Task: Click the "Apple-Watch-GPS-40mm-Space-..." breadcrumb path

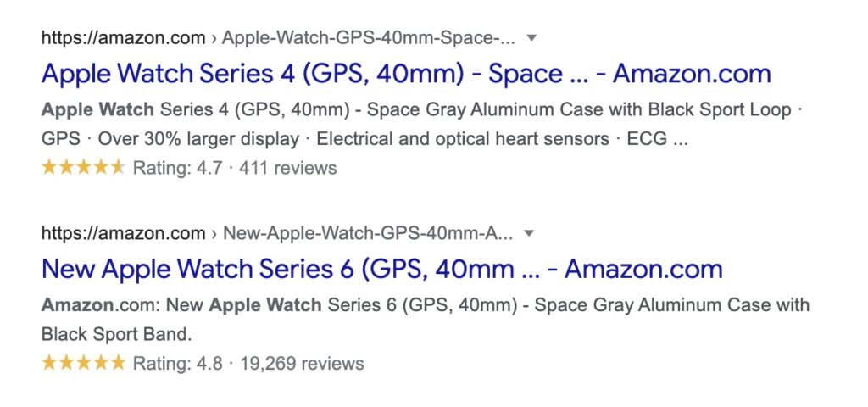Action: [x=369, y=38]
